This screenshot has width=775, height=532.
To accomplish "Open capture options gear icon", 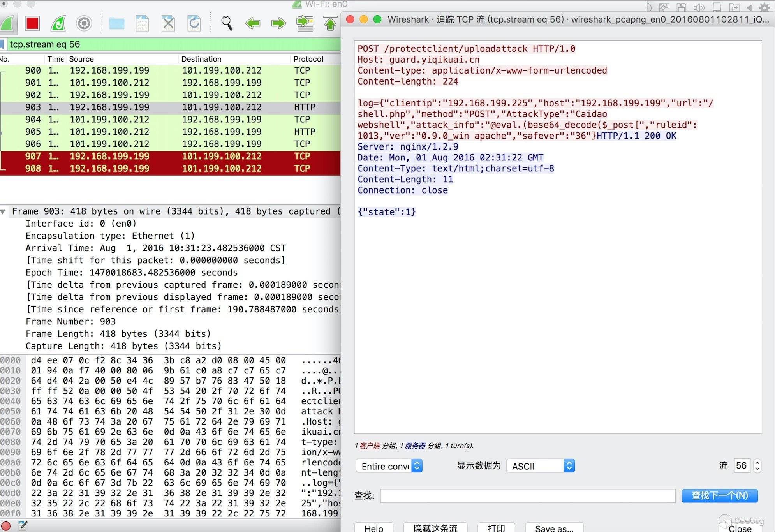I will (x=84, y=23).
